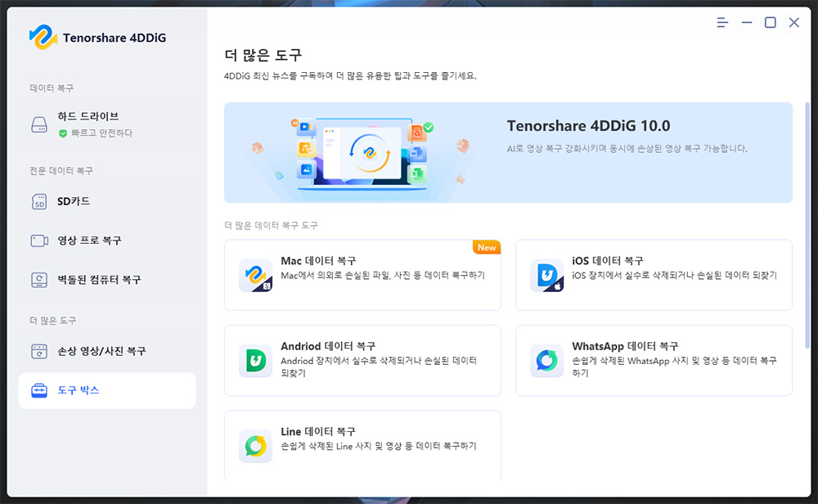
Task: Click the 데이터 복구 sidebar section label
Action: pyautogui.click(x=52, y=88)
